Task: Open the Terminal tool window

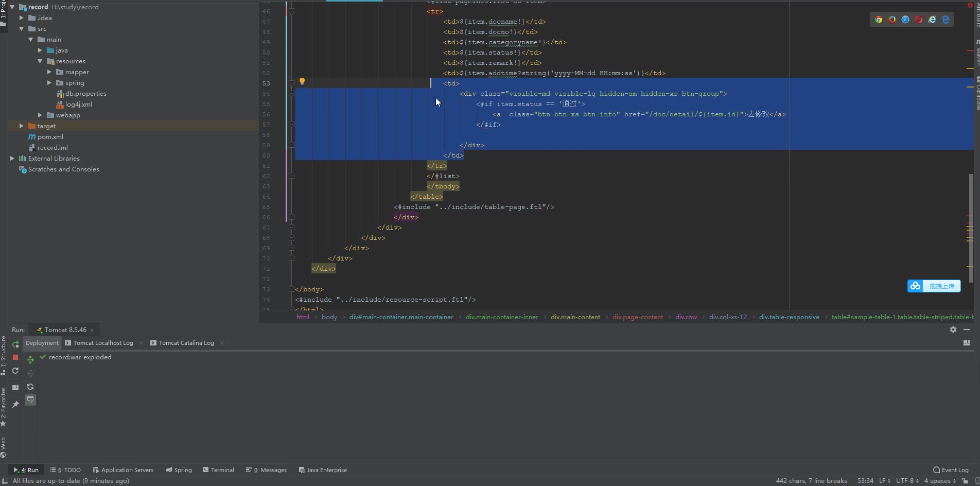Action: tap(218, 470)
